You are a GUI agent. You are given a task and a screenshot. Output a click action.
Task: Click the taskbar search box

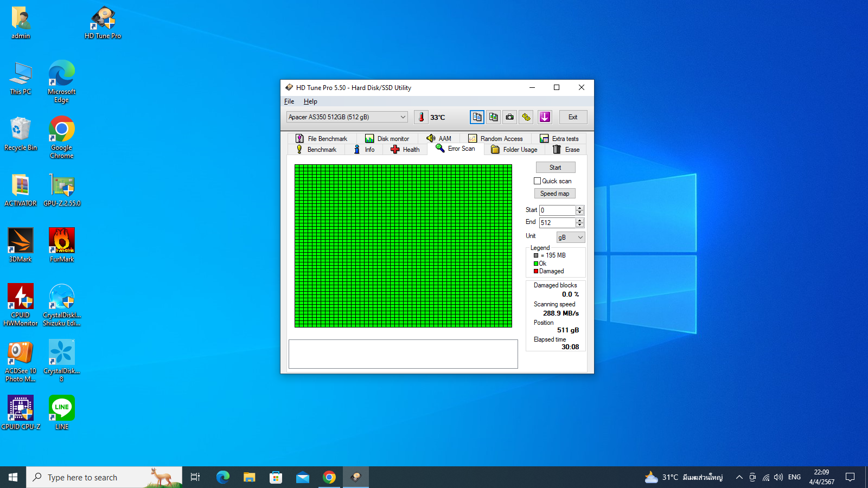point(104,477)
